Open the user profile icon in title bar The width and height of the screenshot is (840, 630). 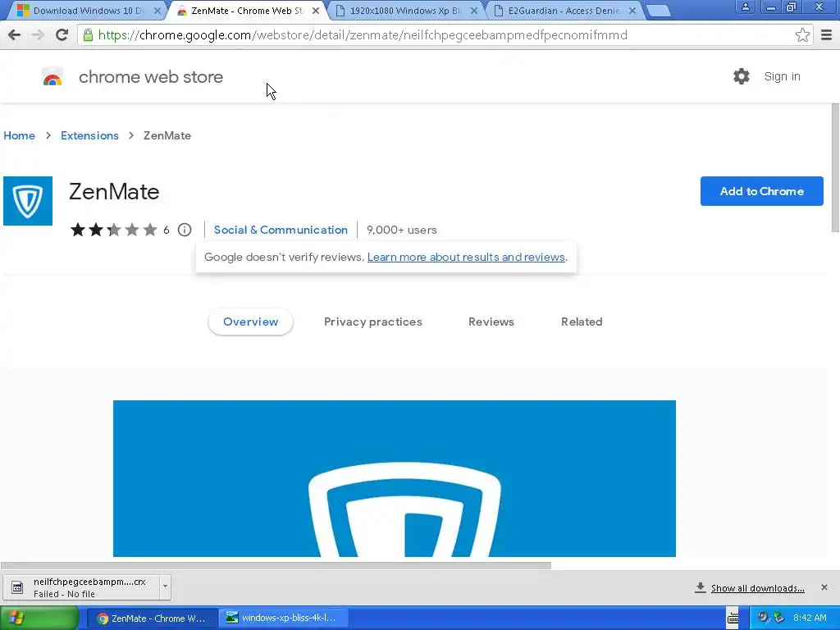745,7
